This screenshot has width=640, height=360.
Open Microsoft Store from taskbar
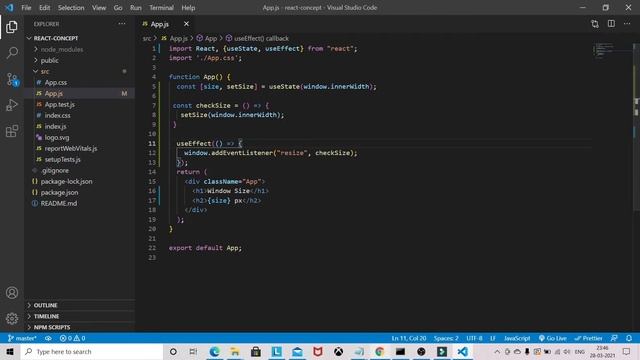click(256, 351)
